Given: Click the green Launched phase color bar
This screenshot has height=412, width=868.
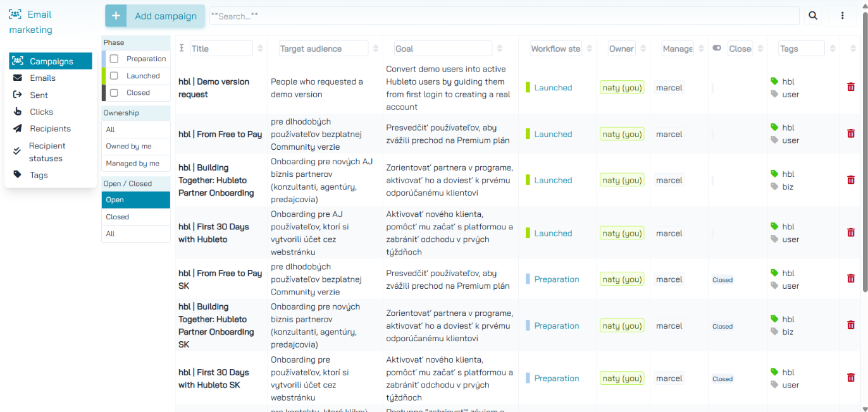Looking at the screenshot, I should [104, 76].
